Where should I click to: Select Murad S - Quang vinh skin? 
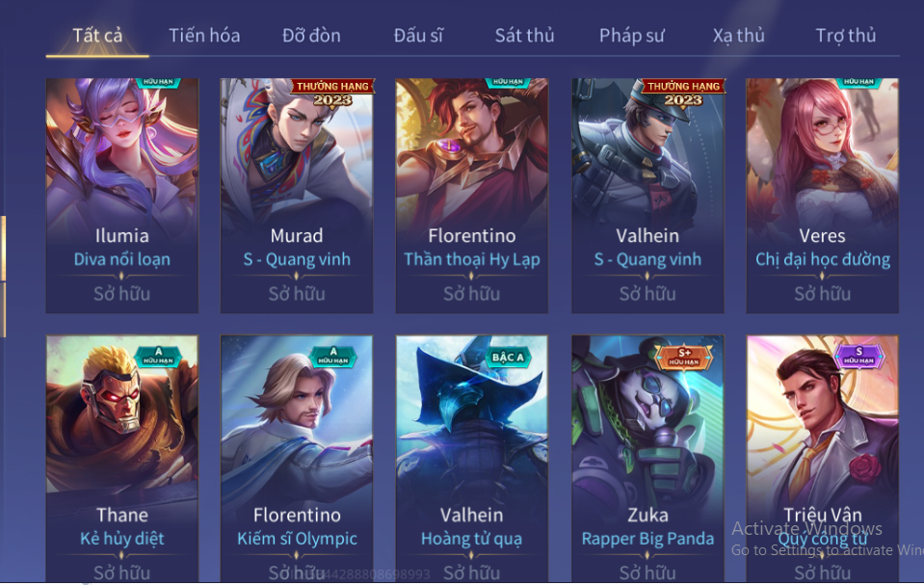[x=297, y=196]
